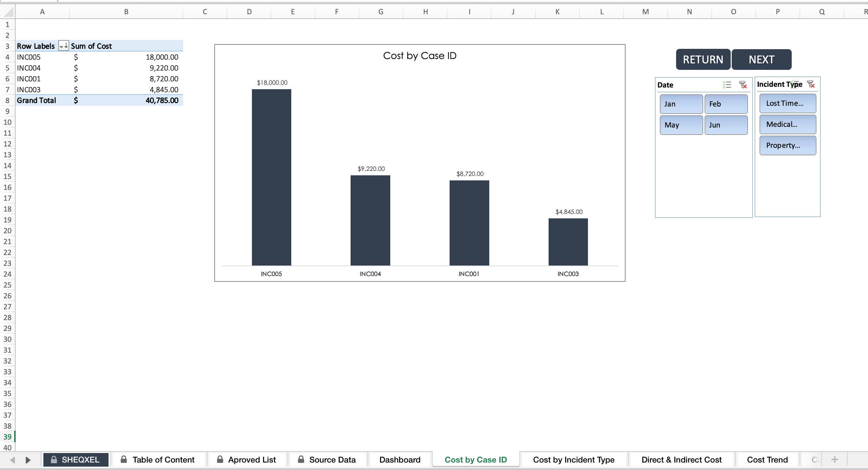Screen dimensions: 868x470
Task: Click the add new sheet plus icon
Action: (x=835, y=460)
